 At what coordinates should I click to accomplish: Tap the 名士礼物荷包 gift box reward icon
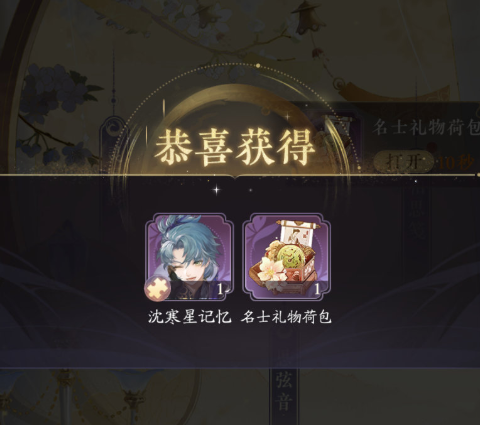pyautogui.click(x=287, y=257)
